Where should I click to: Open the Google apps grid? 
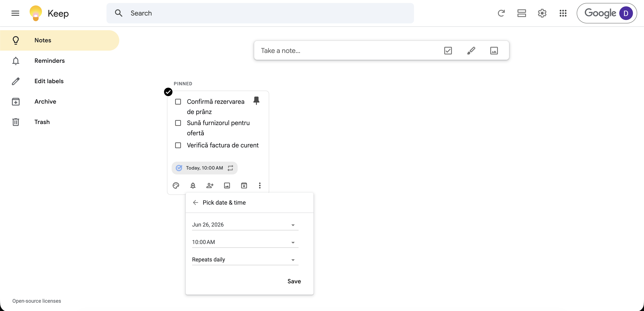point(563,13)
